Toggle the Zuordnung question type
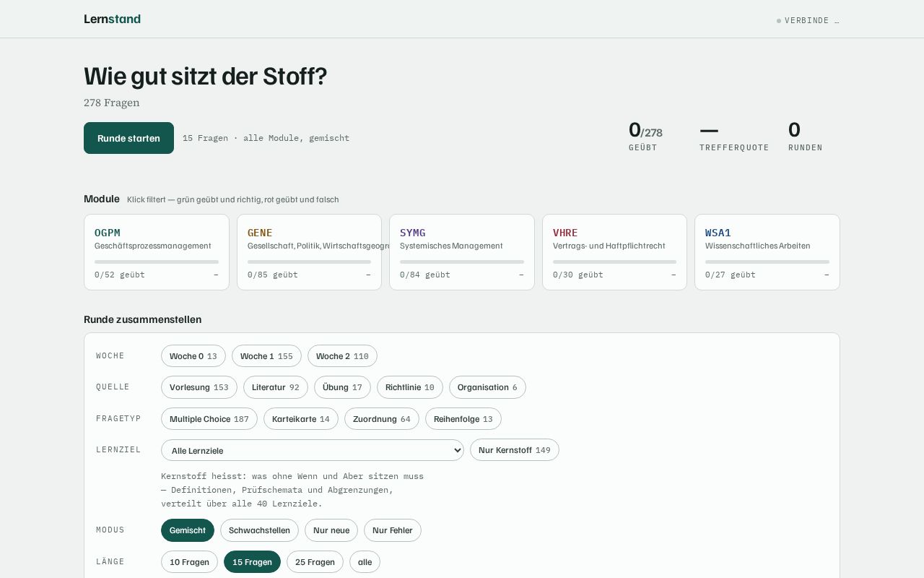Screen dimensions: 924x578 [x=382, y=419]
